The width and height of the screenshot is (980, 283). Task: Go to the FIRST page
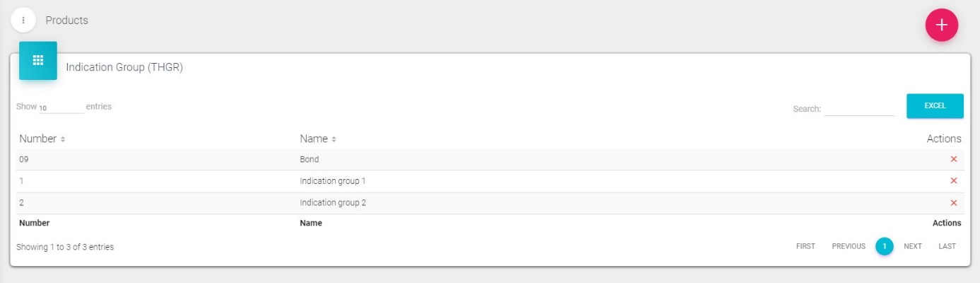coord(805,246)
